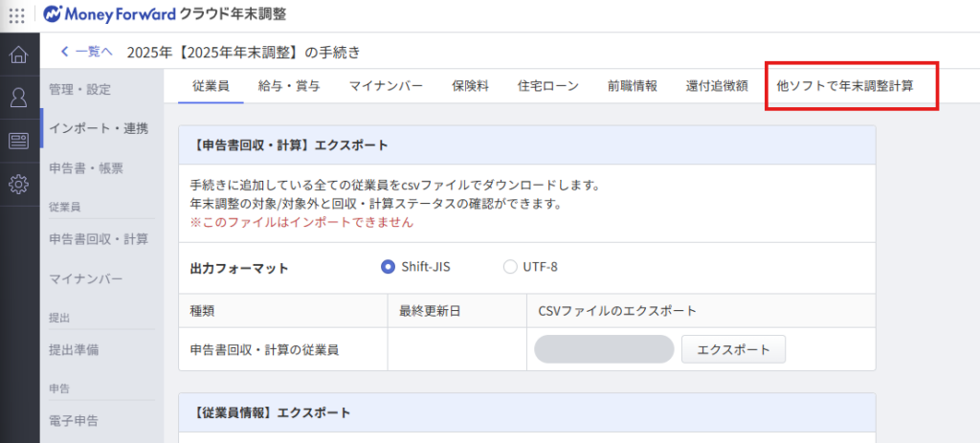Select the 他ソフトで年末調整計算 tab
The width and height of the screenshot is (980, 443).
click(x=844, y=86)
